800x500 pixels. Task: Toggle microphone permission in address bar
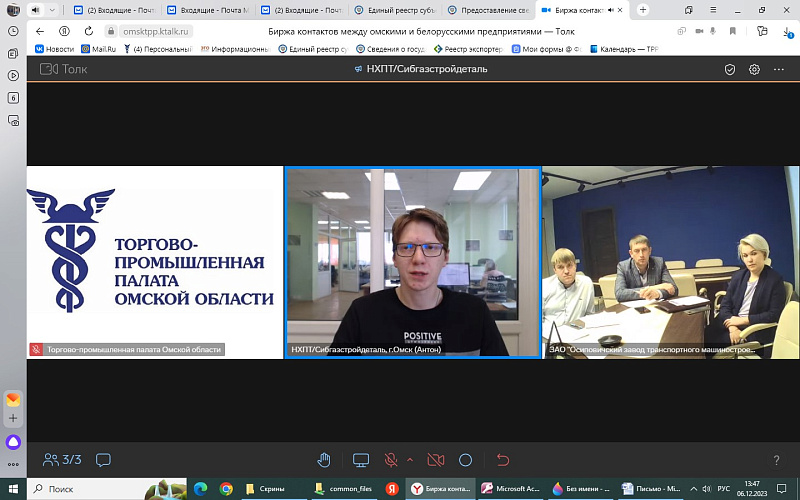coord(713,31)
